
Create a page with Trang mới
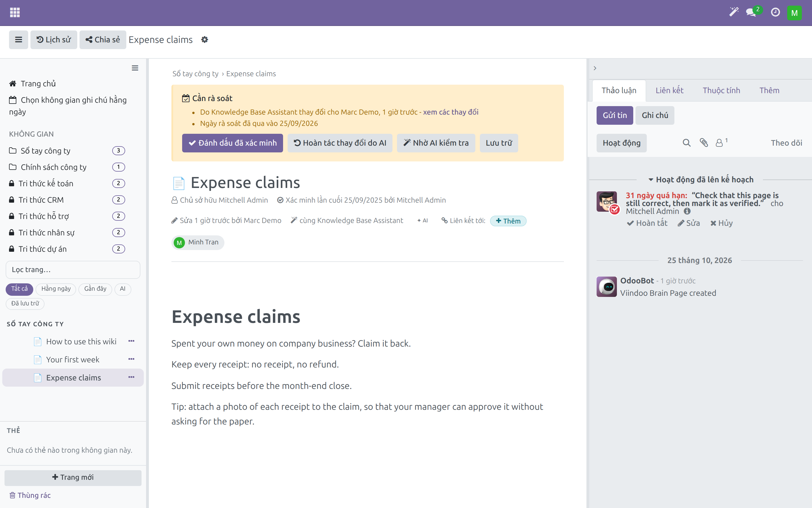tap(73, 478)
